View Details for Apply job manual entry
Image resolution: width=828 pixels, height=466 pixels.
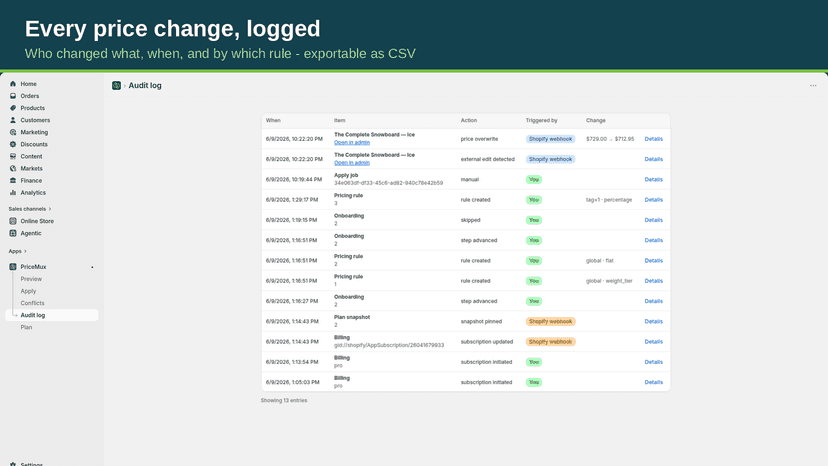click(653, 180)
